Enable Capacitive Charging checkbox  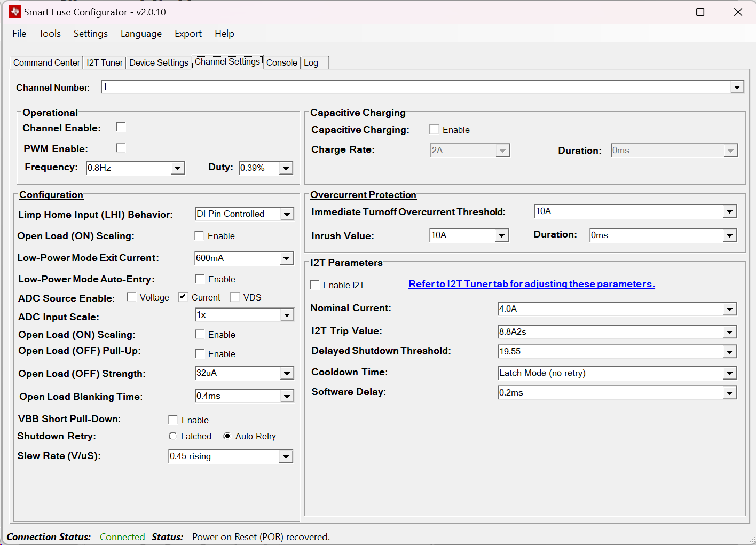434,130
